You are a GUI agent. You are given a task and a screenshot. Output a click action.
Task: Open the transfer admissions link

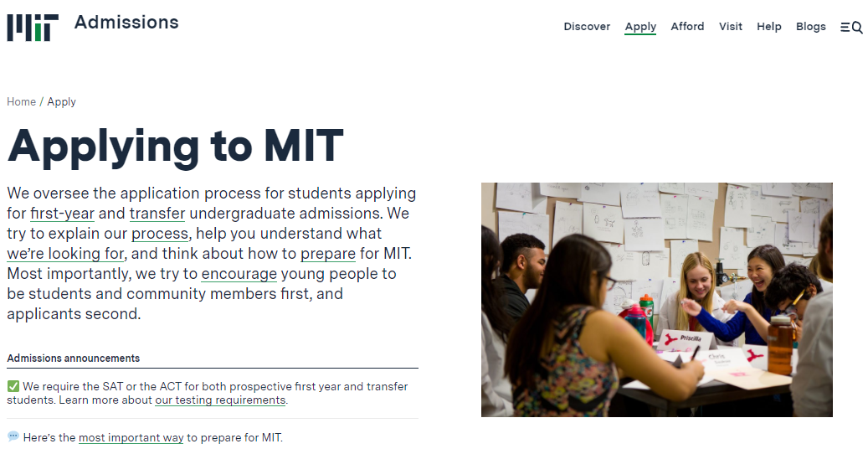[157, 214]
